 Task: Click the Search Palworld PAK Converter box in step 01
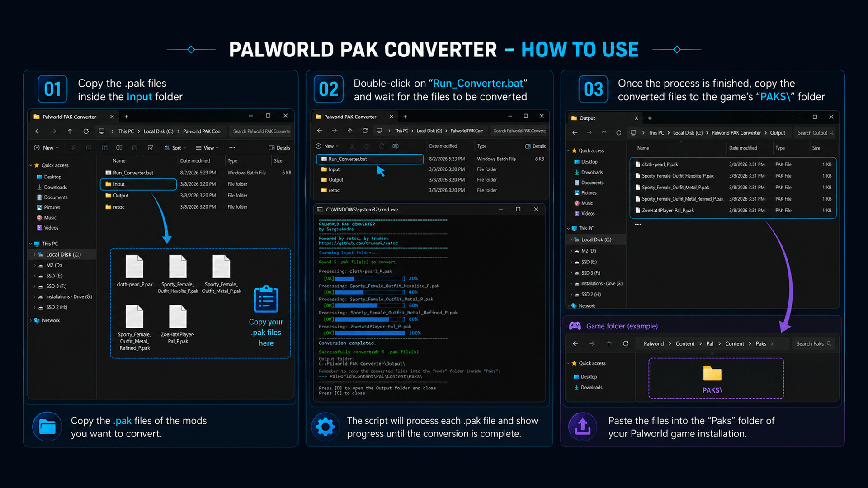click(x=261, y=131)
